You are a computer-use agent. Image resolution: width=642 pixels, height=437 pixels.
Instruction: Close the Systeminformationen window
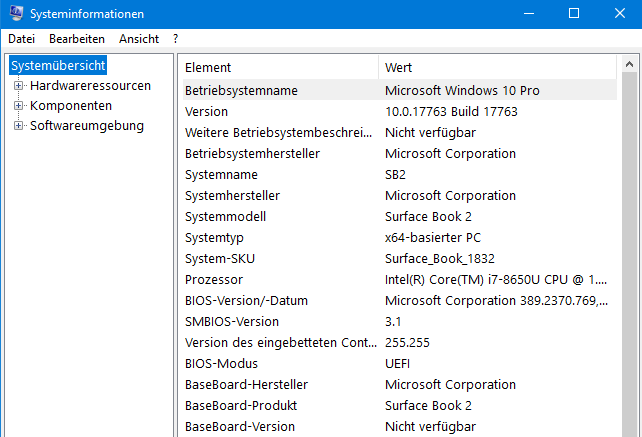(619, 14)
